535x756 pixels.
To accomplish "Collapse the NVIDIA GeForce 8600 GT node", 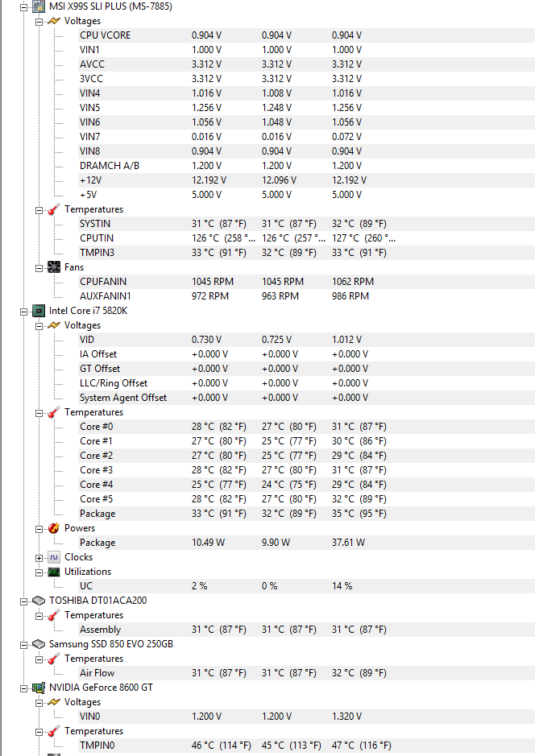I will point(23,688).
